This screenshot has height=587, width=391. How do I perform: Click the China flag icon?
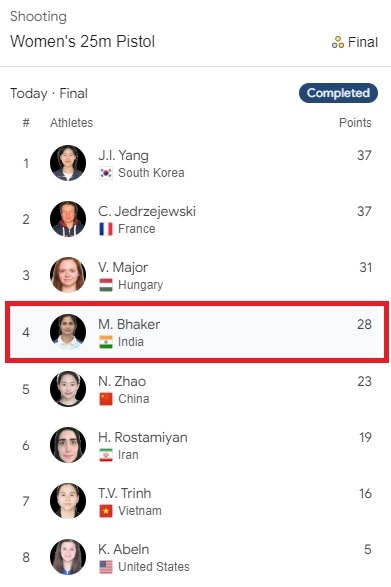click(x=106, y=399)
